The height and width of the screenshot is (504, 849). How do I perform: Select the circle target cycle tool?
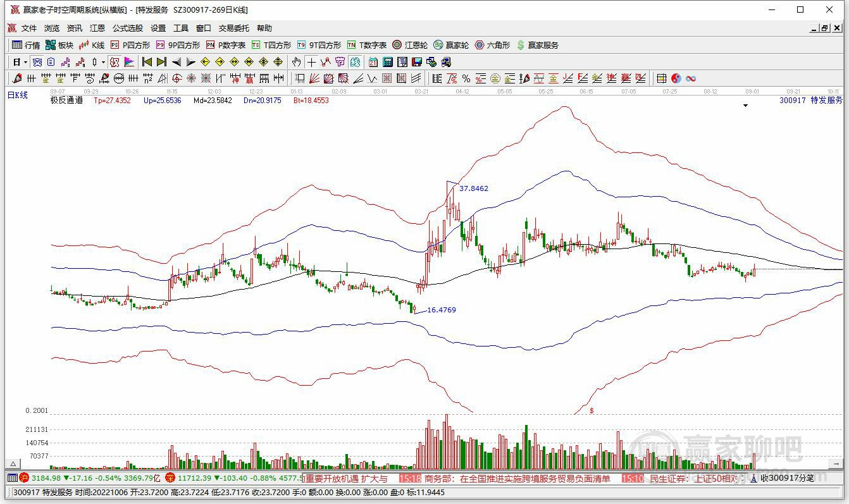[x=176, y=78]
